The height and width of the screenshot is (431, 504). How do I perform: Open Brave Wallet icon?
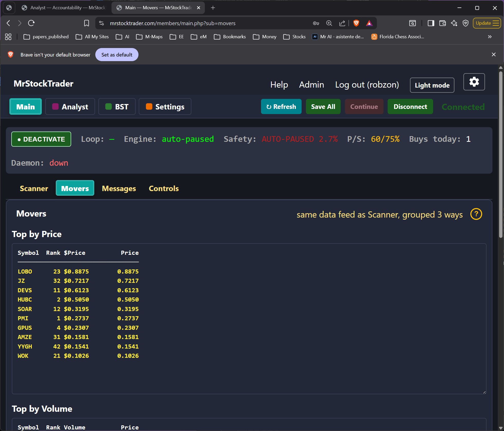(442, 23)
